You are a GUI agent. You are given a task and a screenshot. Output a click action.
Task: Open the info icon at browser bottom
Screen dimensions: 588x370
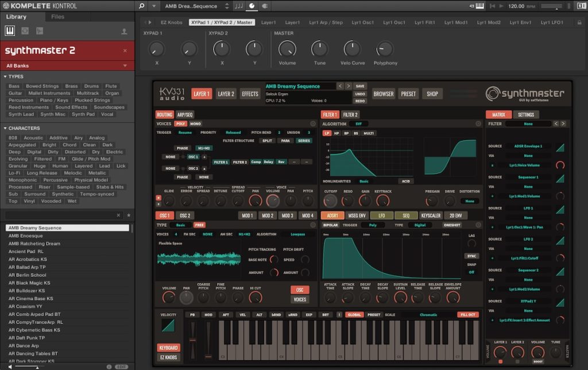pos(109,367)
